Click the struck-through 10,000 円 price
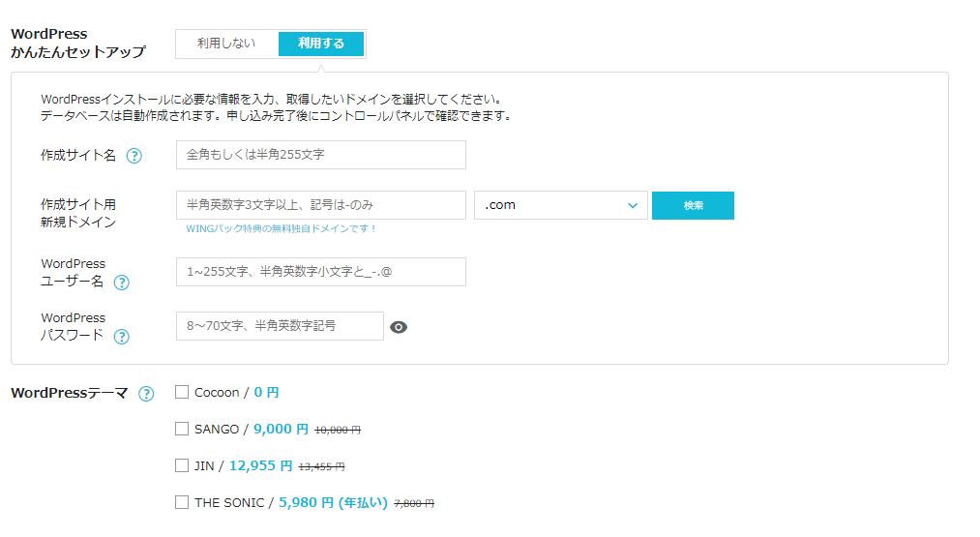Screen dimensions: 980x537 (x=338, y=431)
